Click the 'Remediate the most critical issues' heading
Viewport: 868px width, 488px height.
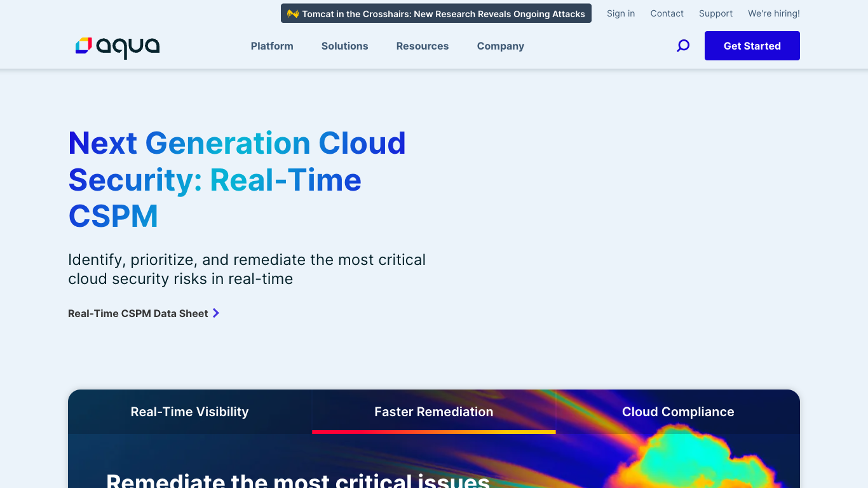click(x=298, y=480)
